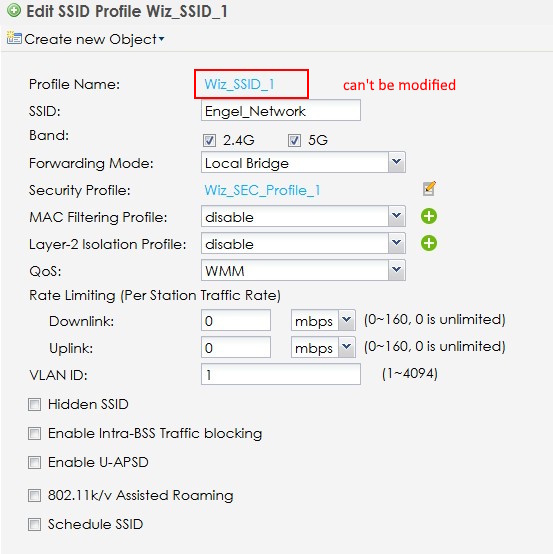Click the green Edit SSID Profile title icon
553x554 pixels.
(x=14, y=10)
